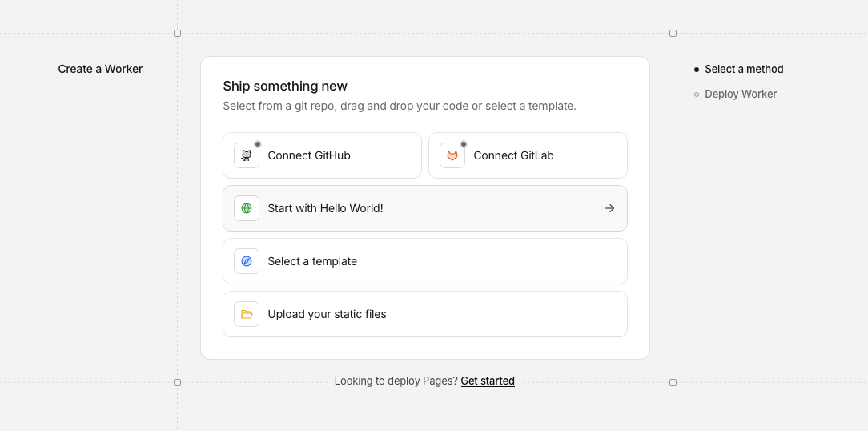Image resolution: width=868 pixels, height=431 pixels.
Task: Click the GitHub octocat icon
Action: (247, 155)
